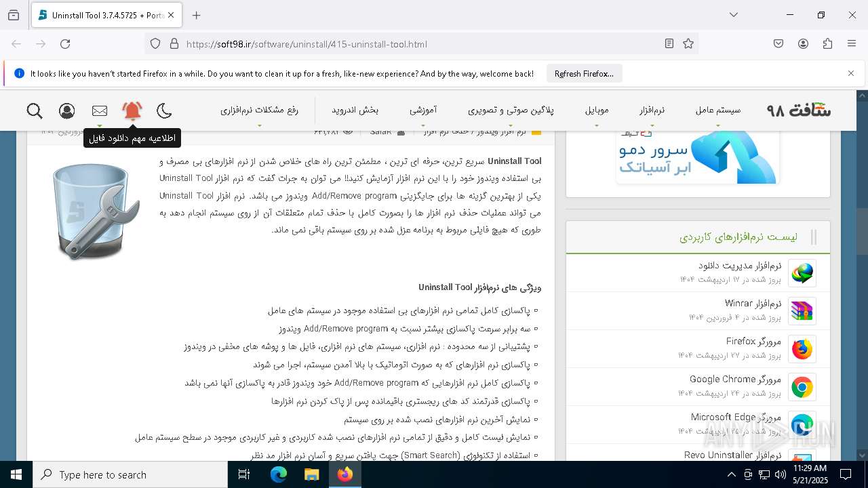Expand the بخش اندروید menu
Viewport: 868px width, 488px height.
(355, 110)
